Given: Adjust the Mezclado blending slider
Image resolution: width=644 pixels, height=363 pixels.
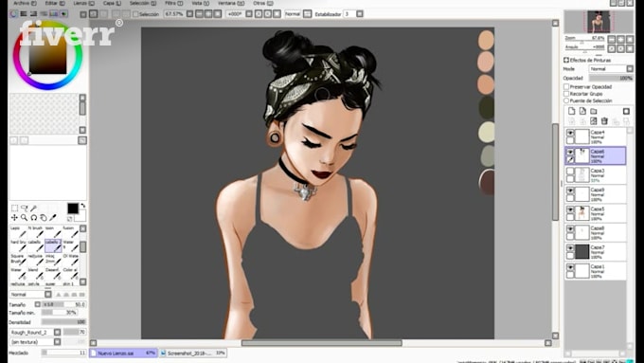Looking at the screenshot, I should (63, 353).
